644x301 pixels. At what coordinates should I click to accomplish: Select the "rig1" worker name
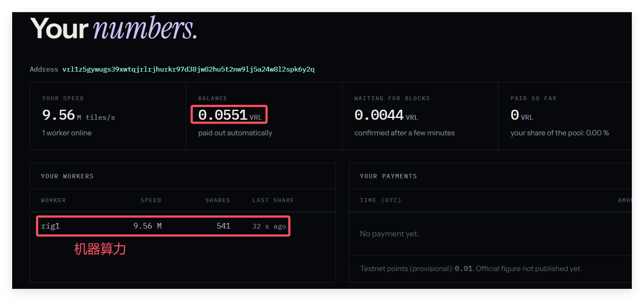(50, 226)
